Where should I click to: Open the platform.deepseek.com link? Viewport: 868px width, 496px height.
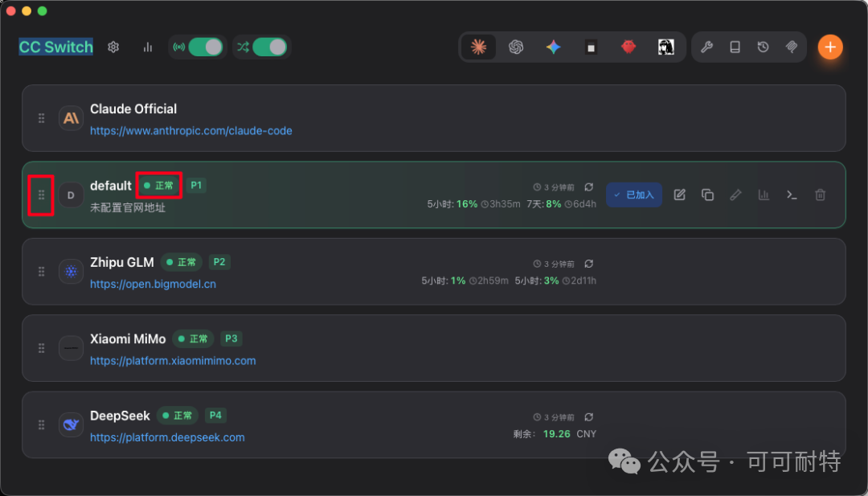(167, 437)
